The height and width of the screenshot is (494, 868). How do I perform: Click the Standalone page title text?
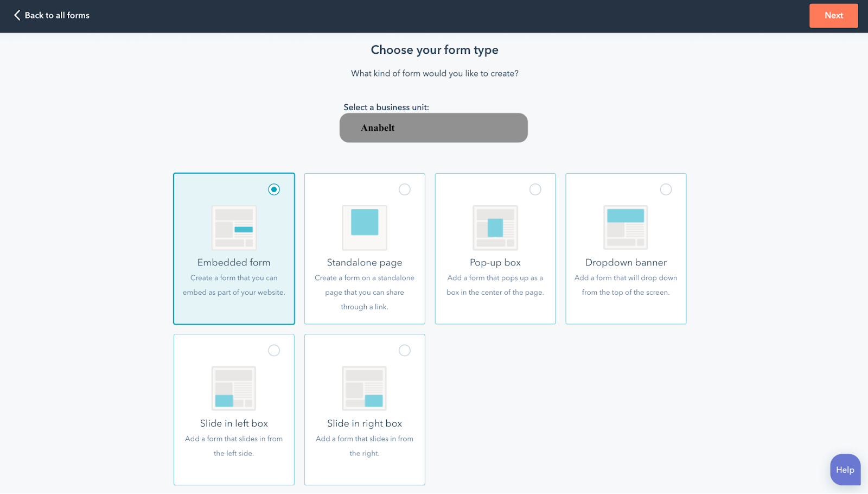click(x=365, y=263)
